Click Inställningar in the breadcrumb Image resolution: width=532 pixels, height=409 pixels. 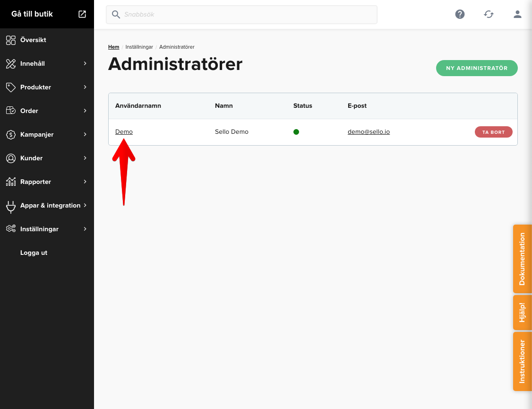[x=139, y=47]
